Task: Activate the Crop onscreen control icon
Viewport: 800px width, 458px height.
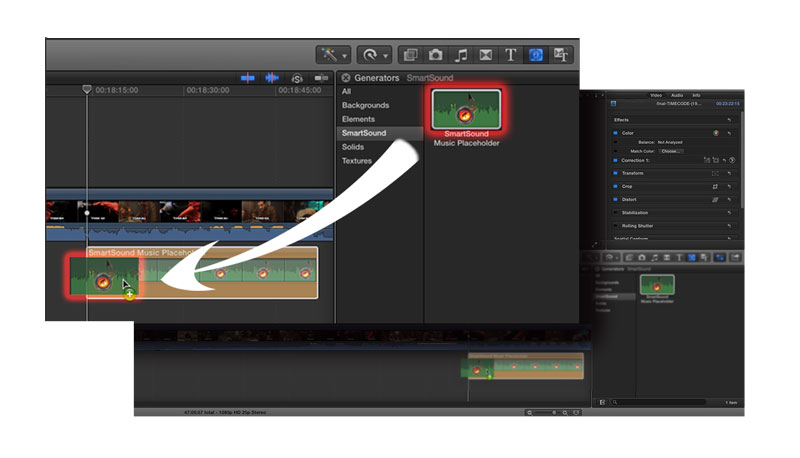Action: click(715, 187)
